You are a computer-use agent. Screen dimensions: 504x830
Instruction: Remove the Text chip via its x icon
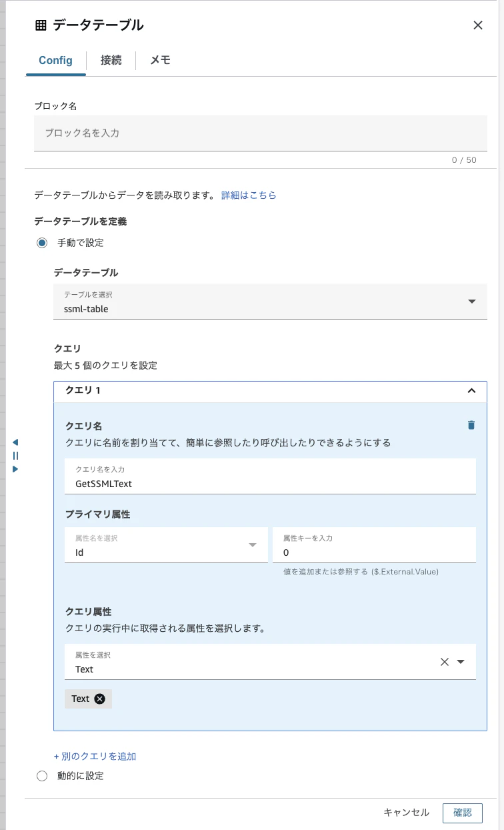(x=100, y=699)
